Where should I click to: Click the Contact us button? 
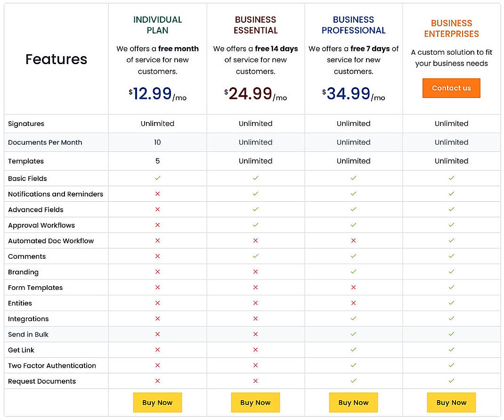pyautogui.click(x=451, y=88)
